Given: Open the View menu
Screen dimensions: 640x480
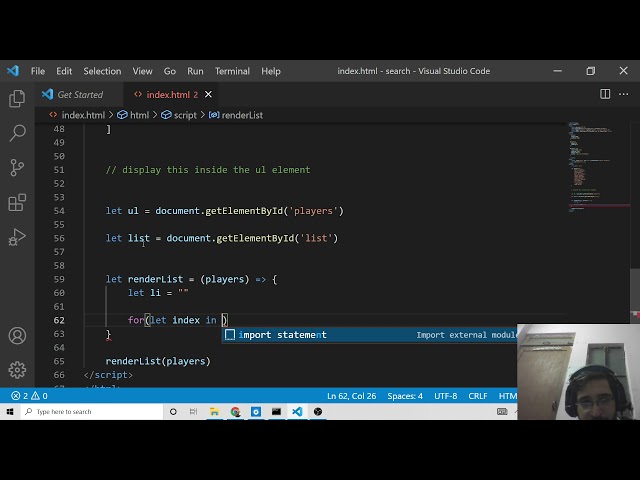Looking at the screenshot, I should [142, 71].
